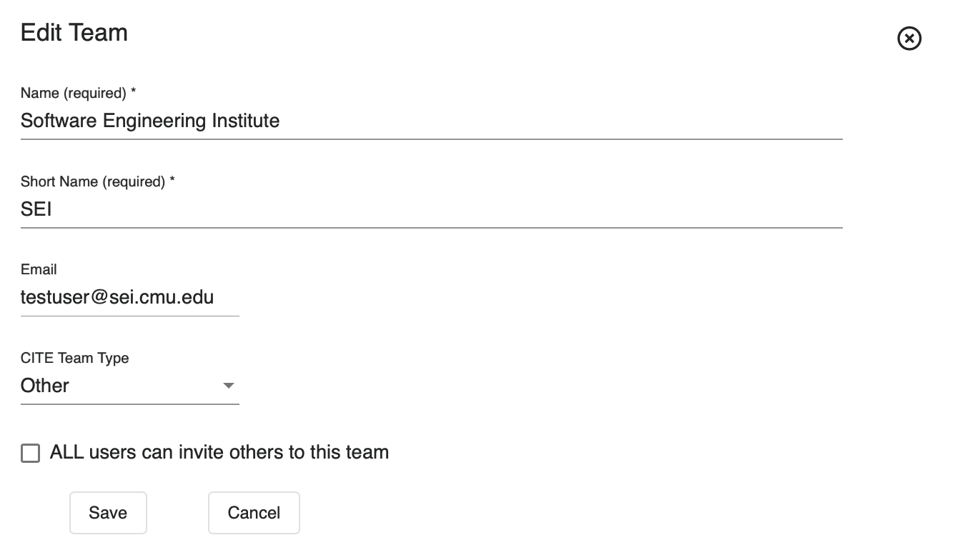Image resolution: width=955 pixels, height=560 pixels.
Task: Select the CITE Team Type label
Action: tap(75, 358)
